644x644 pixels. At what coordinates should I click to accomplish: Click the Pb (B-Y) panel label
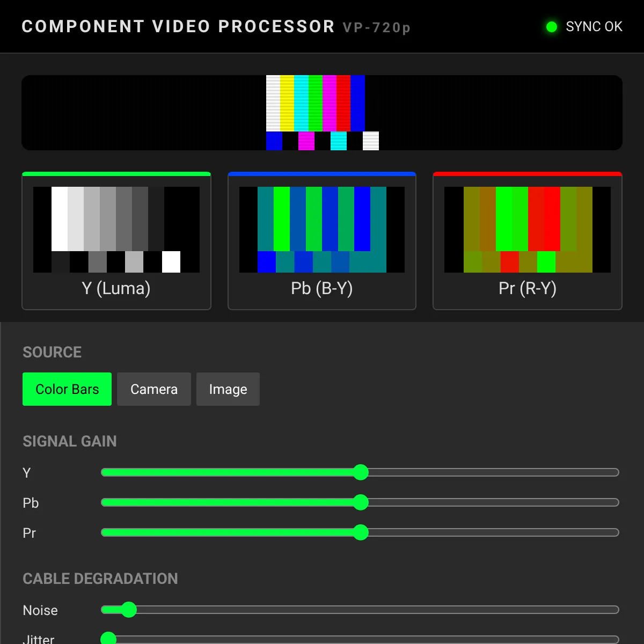click(x=322, y=288)
